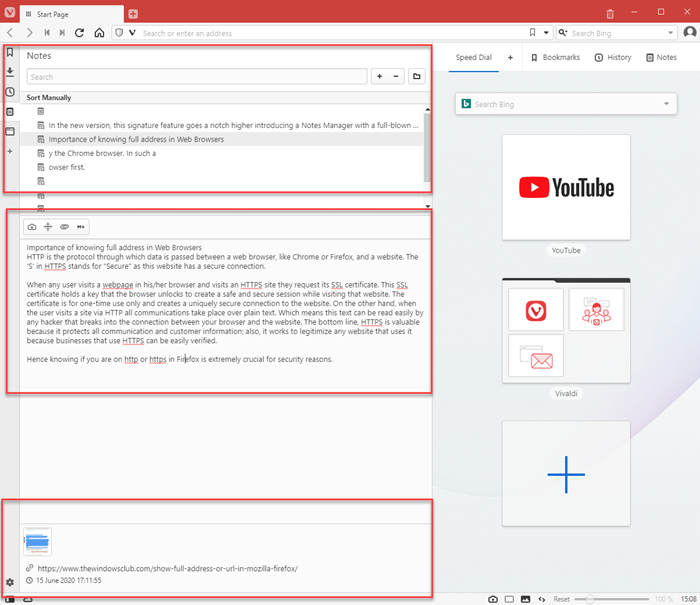The height and width of the screenshot is (605, 700).
Task: Open History panel in sidebar
Action: click(x=10, y=92)
